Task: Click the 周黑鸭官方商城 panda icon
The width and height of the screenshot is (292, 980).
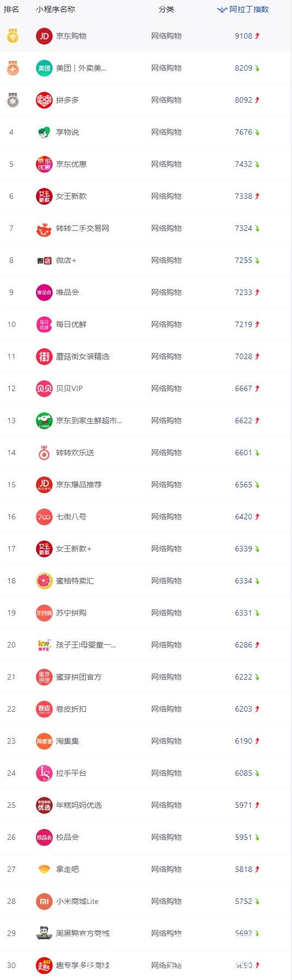Action: tap(44, 933)
